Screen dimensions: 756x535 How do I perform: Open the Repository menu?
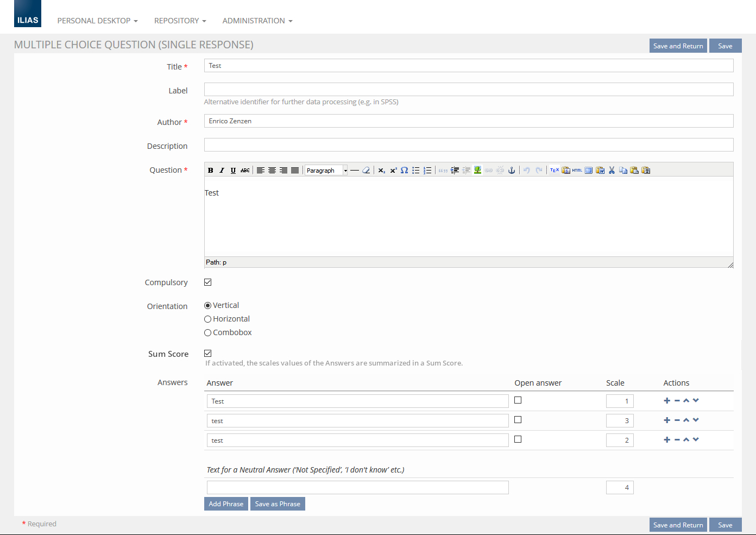pos(180,21)
